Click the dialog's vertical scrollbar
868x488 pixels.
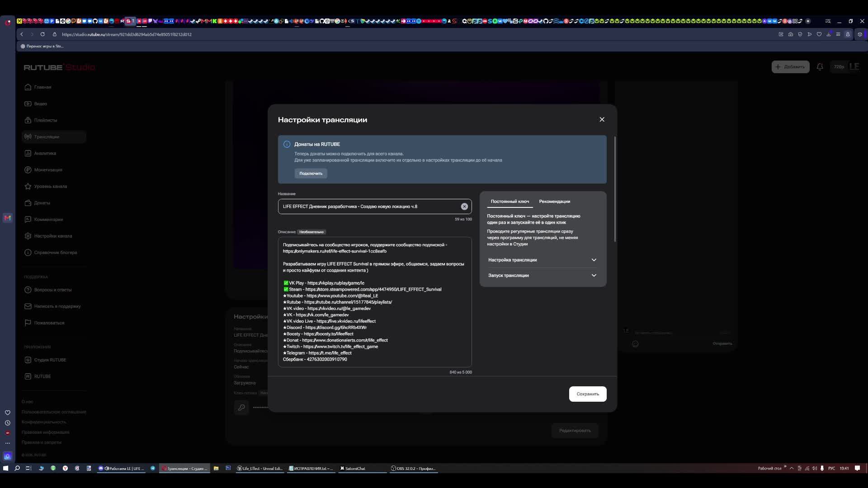tap(615, 189)
